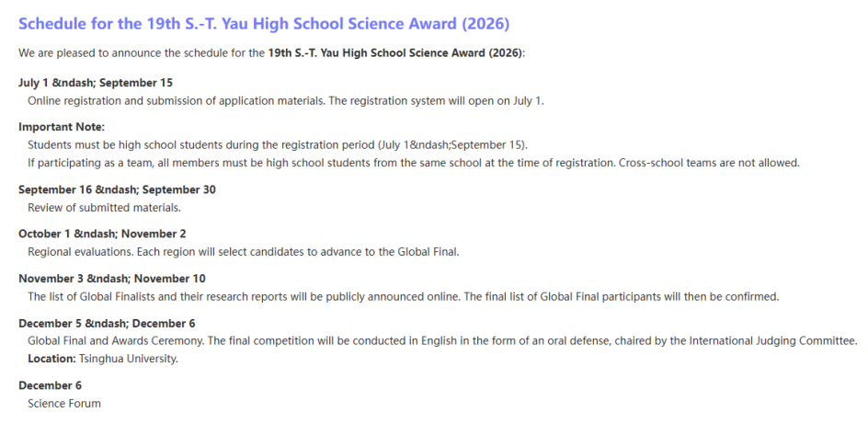
Task: Select the December 5 – December 6 heading
Action: 107,323
